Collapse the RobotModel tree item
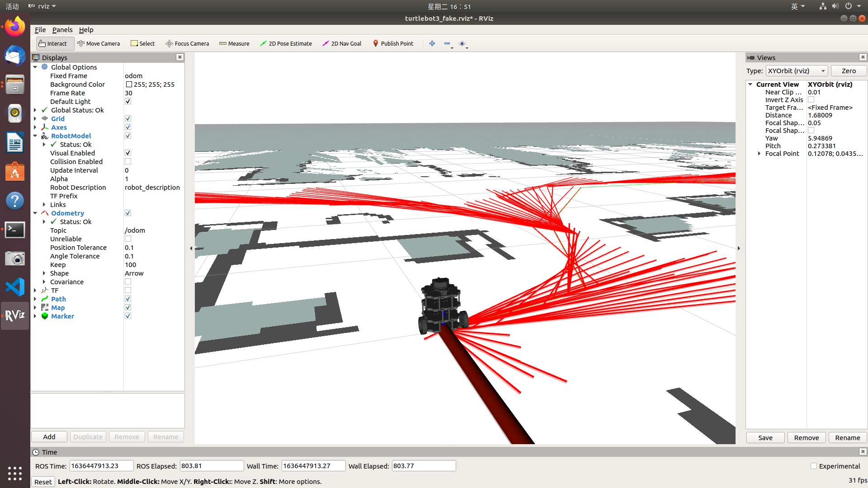The height and width of the screenshot is (488, 868). [x=35, y=136]
